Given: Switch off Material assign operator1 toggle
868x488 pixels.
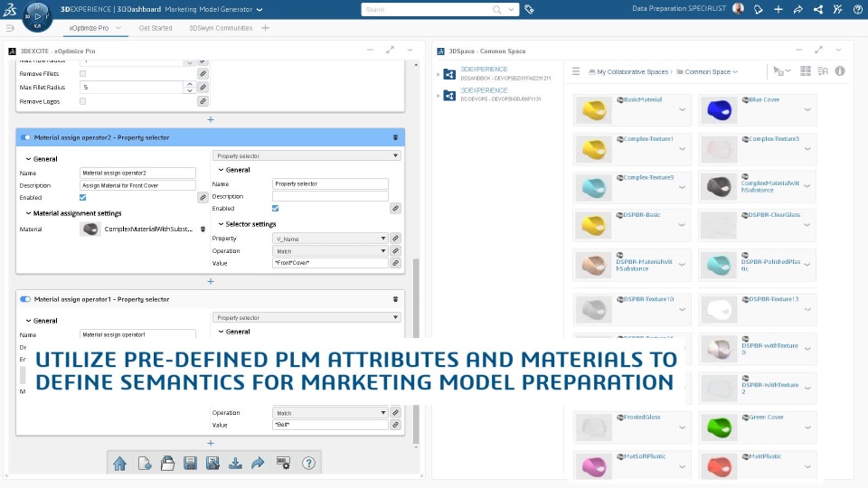Looking at the screenshot, I should pyautogui.click(x=25, y=299).
